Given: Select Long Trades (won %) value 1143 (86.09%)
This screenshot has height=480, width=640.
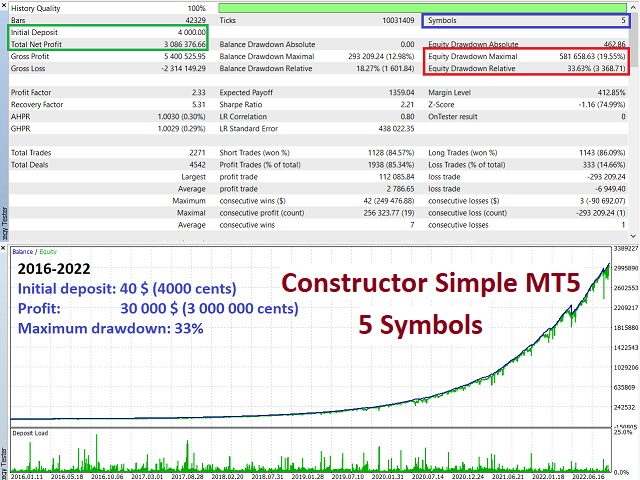Looking at the screenshot, I should pos(602,153).
